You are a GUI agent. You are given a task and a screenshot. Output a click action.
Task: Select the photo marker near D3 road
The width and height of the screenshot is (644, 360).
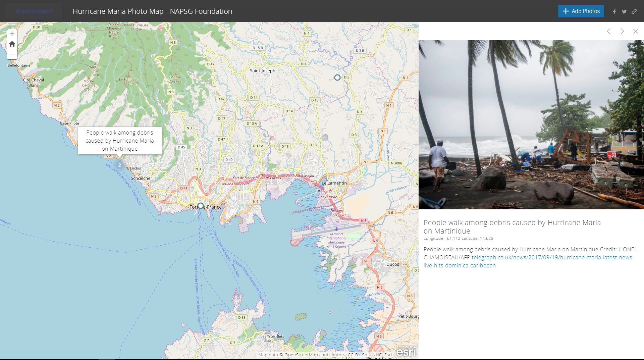337,78
